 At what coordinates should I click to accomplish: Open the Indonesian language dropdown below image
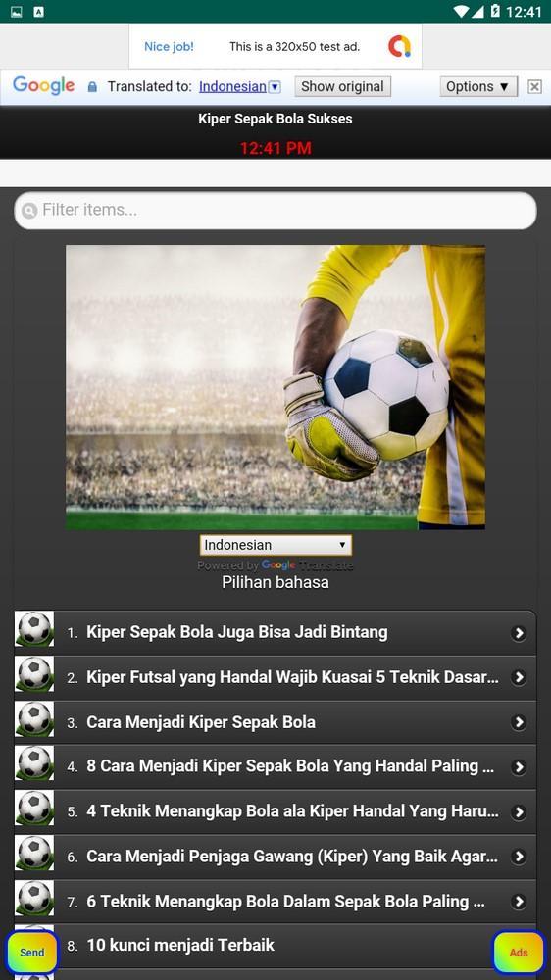275,545
